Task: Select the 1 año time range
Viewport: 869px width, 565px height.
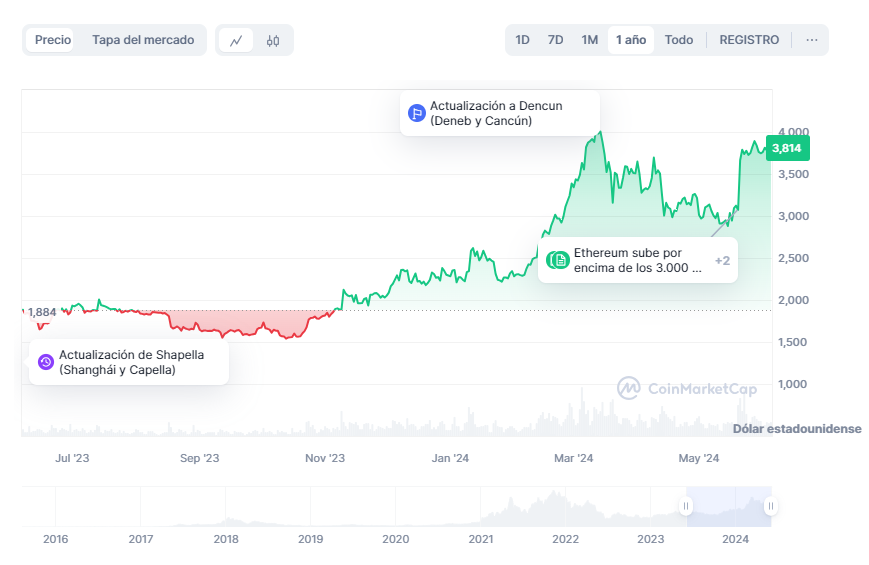Action: 631,40
